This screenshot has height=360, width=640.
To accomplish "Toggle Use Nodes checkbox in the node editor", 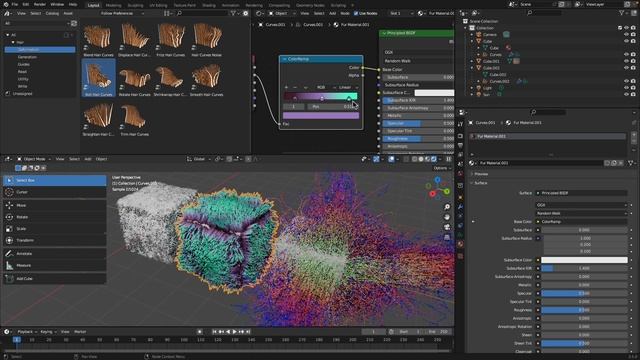I will click(x=356, y=13).
